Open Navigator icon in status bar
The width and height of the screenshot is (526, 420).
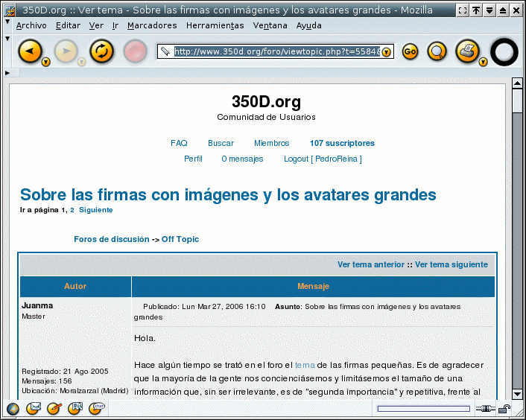point(13,408)
